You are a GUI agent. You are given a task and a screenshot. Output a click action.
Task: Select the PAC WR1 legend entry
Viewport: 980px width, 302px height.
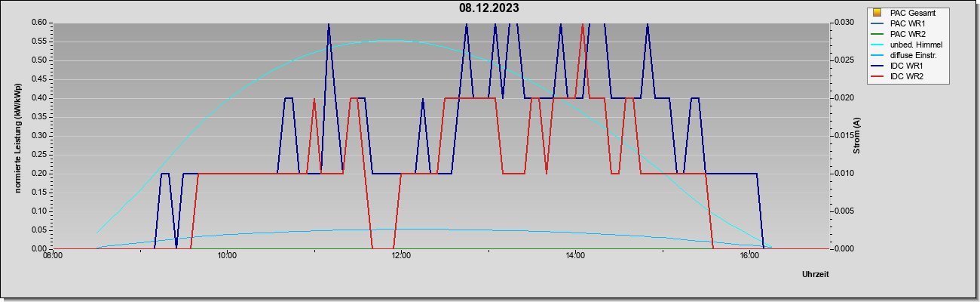908,23
